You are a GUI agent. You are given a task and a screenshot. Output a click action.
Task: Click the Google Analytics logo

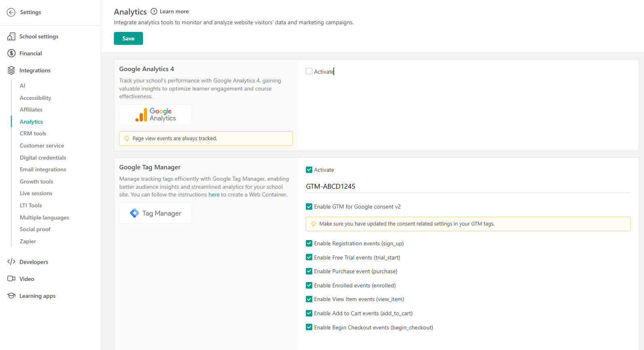tap(156, 115)
